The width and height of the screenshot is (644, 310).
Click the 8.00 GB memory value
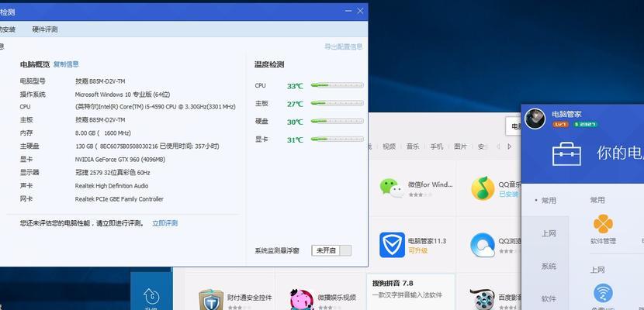[x=103, y=133]
